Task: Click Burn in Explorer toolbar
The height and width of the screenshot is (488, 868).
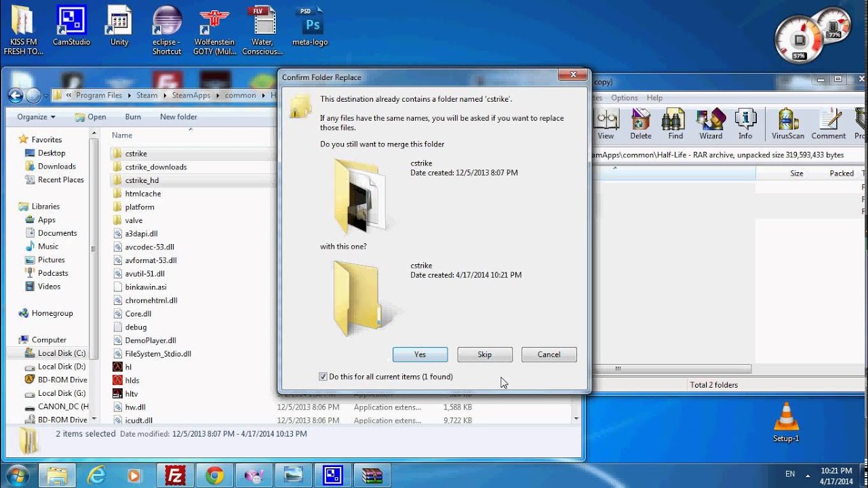Action: tap(133, 117)
